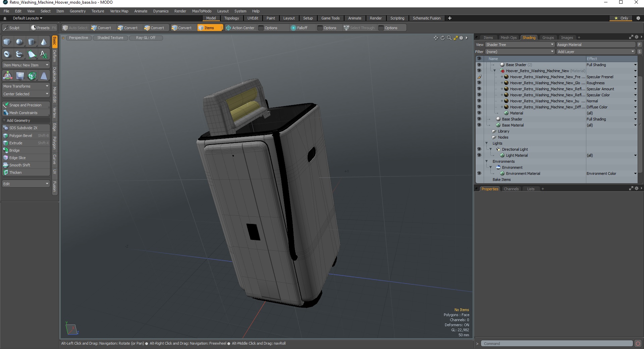The image size is (644, 349).
Task: Toggle visibility of the Environment Material
Action: [479, 173]
